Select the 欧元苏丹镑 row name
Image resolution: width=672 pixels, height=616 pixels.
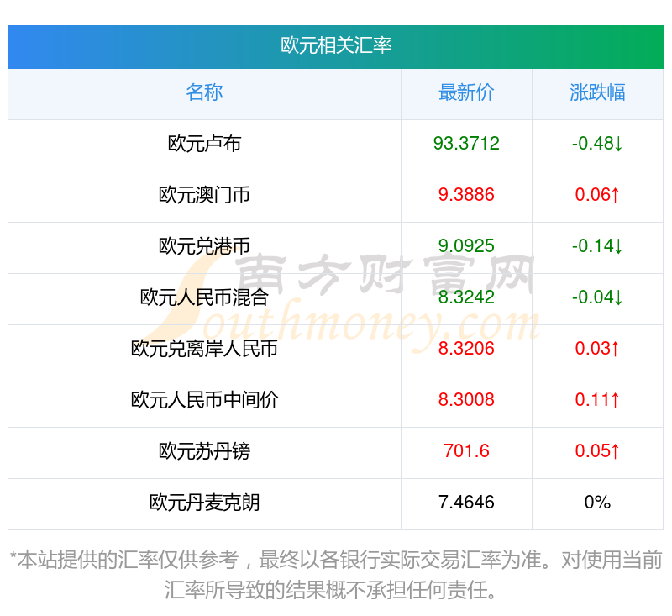coord(204,451)
